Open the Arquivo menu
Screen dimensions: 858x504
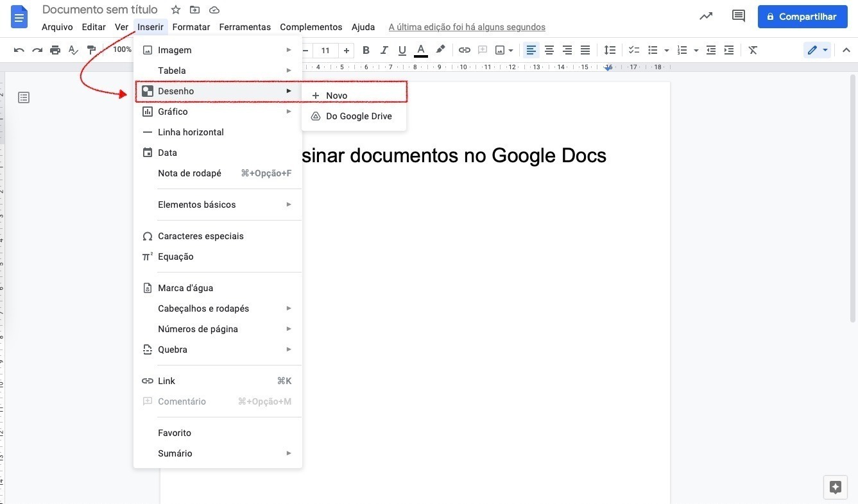[57, 27]
